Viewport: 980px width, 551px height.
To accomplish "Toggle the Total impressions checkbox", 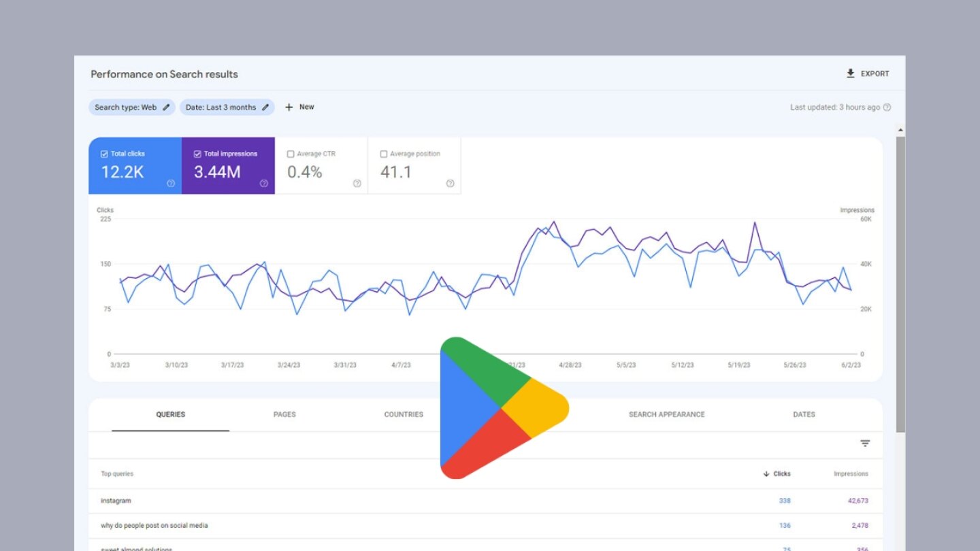I will [x=197, y=154].
